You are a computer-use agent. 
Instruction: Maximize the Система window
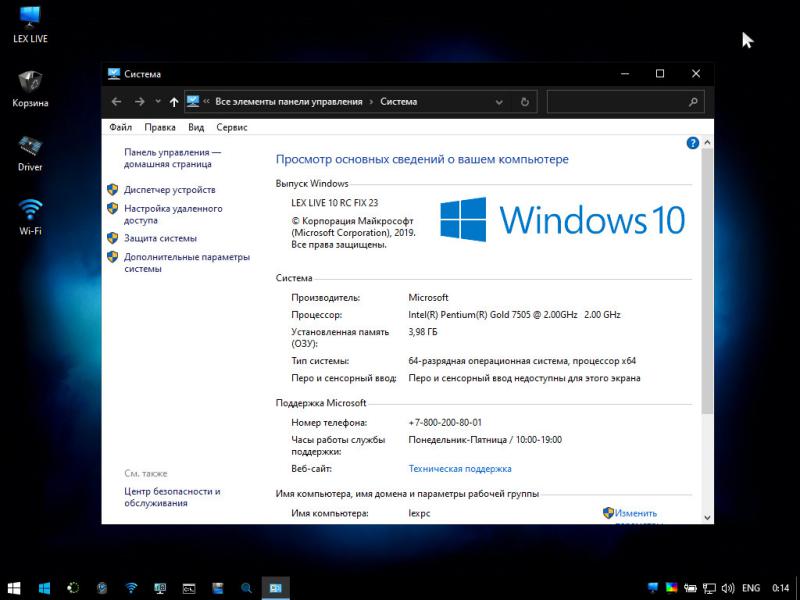tap(660, 74)
